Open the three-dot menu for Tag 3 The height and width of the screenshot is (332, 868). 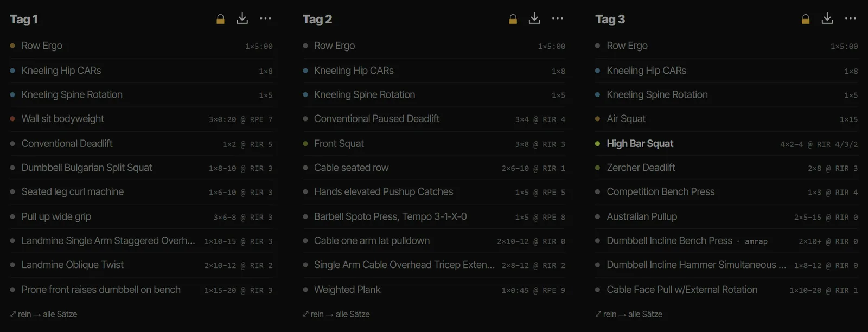[x=851, y=18]
